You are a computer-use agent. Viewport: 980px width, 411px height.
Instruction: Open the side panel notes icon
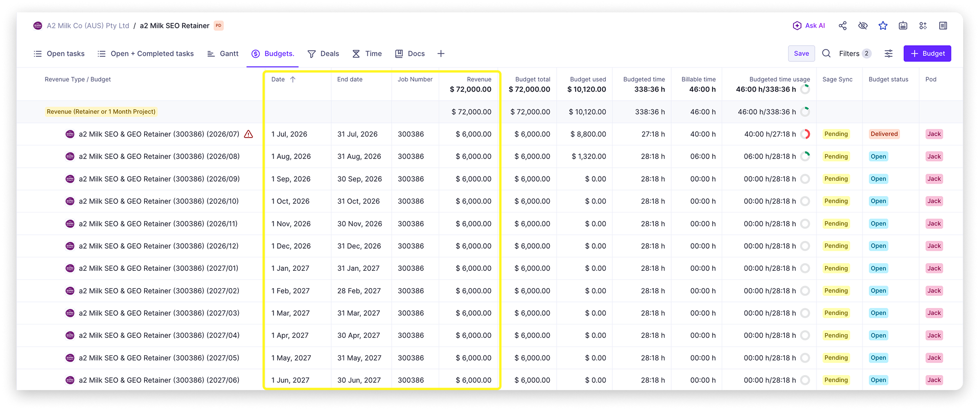(943, 26)
